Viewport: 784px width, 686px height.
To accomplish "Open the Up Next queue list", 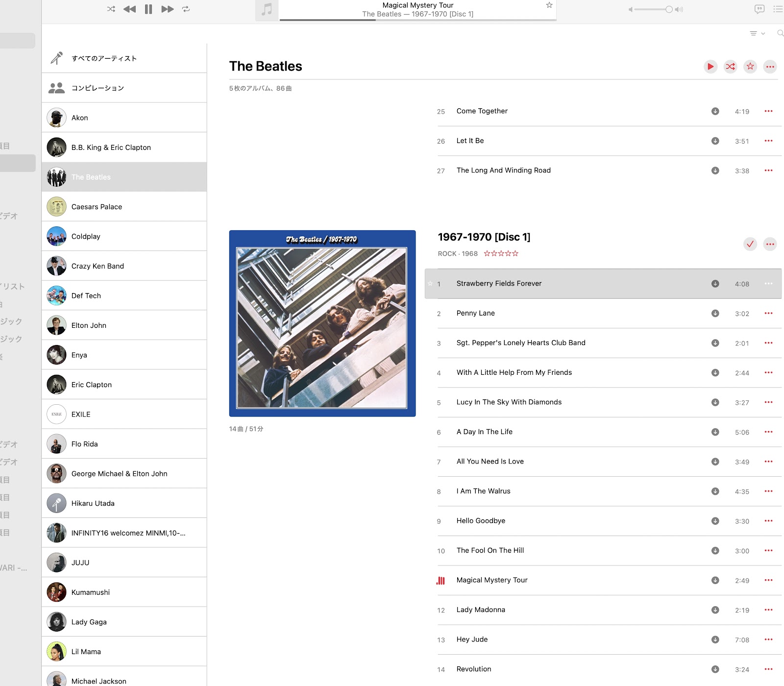I will pyautogui.click(x=778, y=9).
